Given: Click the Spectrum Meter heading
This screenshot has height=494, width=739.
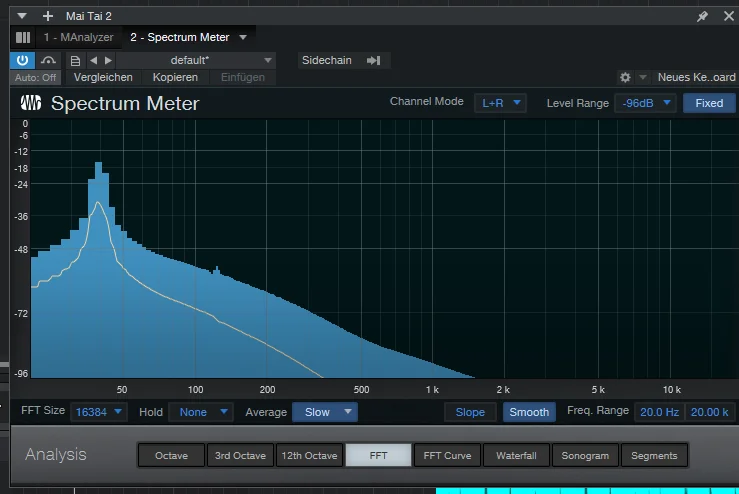Looking at the screenshot, I should pos(125,103).
